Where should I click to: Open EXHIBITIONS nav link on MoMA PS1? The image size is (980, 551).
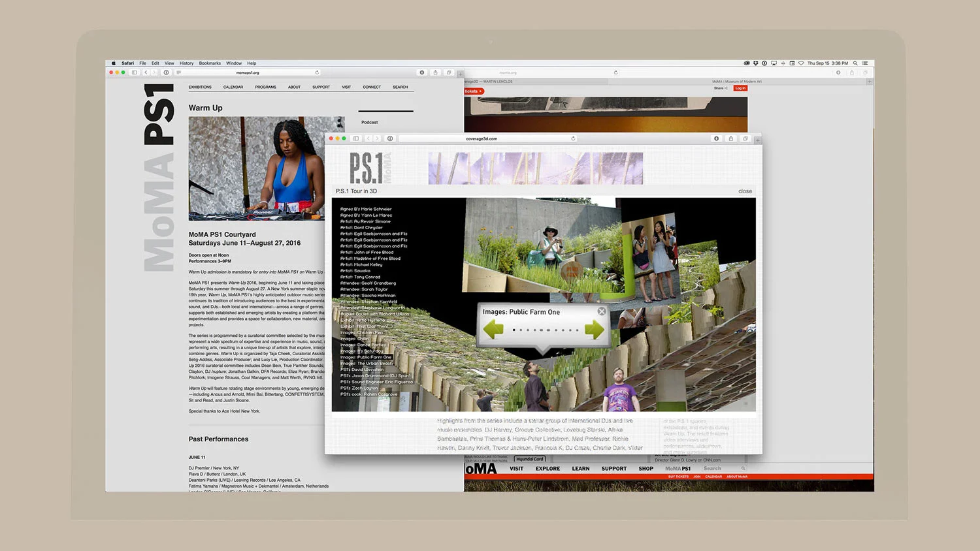[x=200, y=87]
